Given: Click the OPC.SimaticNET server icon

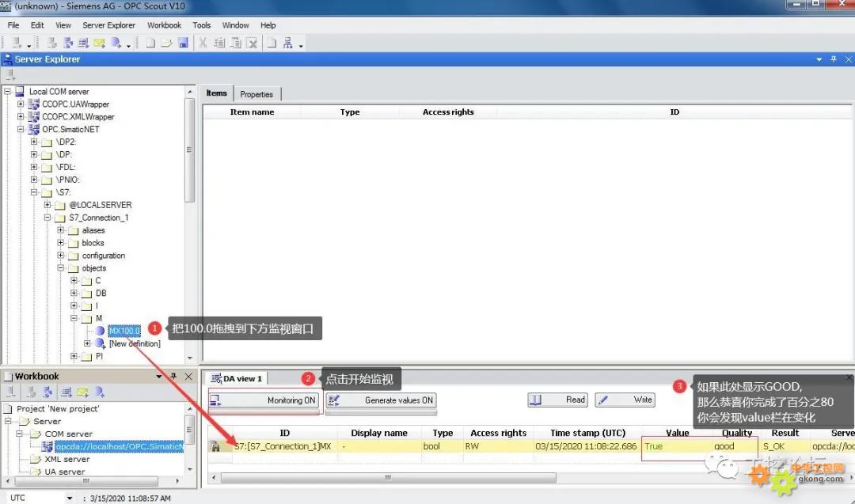Looking at the screenshot, I should [34, 129].
